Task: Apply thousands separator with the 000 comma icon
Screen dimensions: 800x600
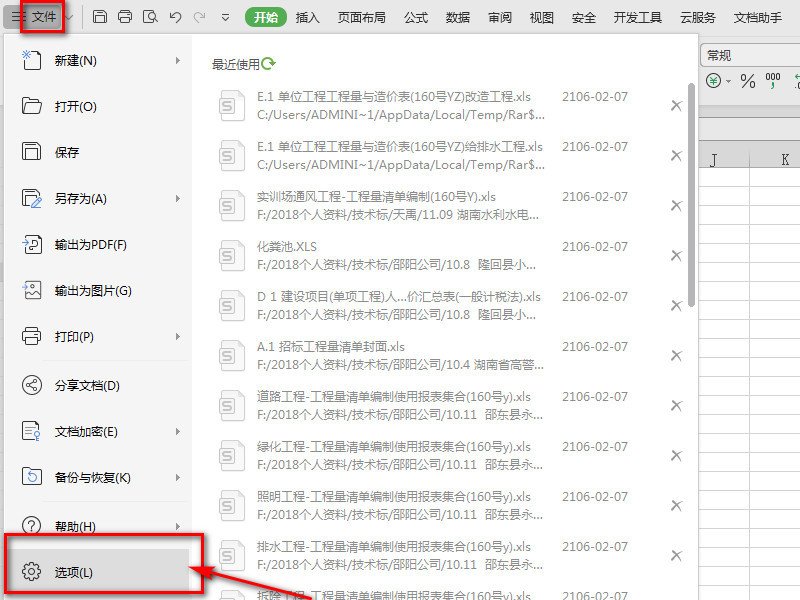Action: pos(772,81)
